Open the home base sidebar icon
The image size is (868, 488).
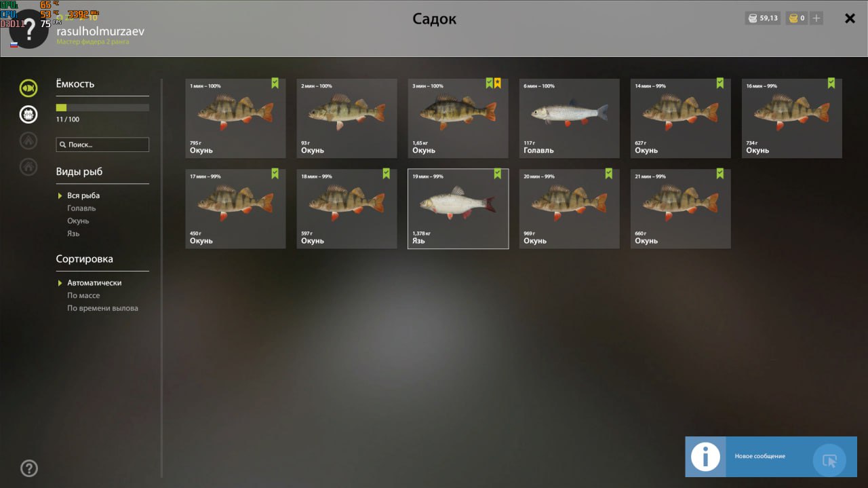28,166
